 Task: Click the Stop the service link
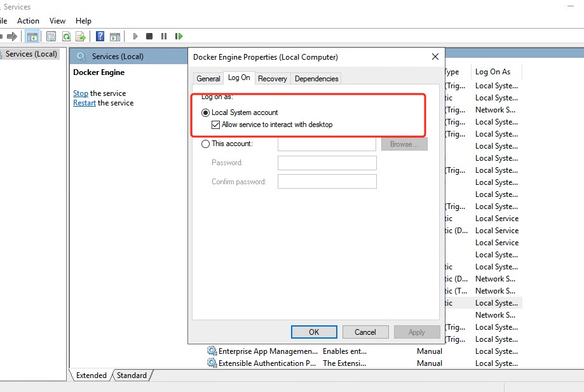(x=81, y=93)
